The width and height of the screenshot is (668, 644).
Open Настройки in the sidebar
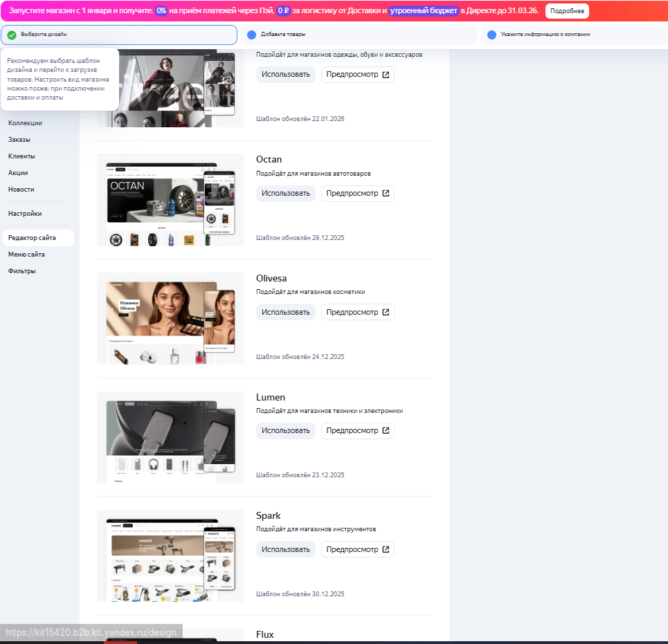(25, 214)
